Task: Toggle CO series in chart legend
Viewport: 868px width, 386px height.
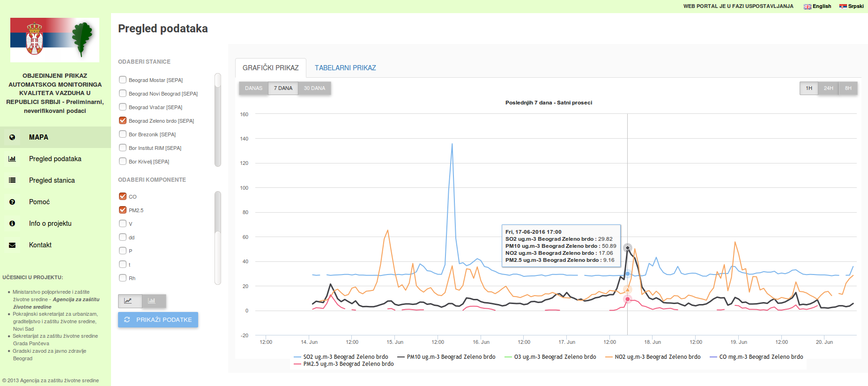Action: [x=757, y=357]
